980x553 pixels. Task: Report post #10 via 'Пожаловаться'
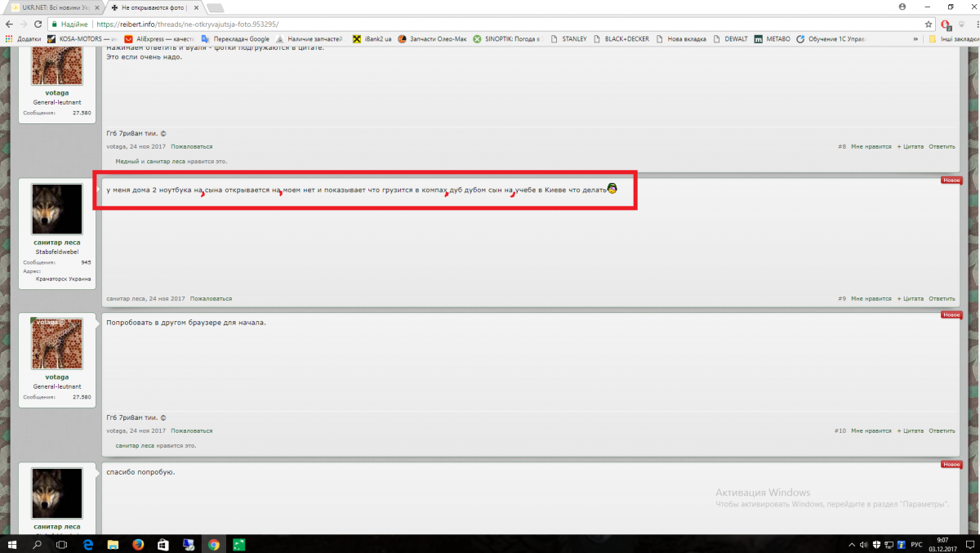pyautogui.click(x=191, y=430)
